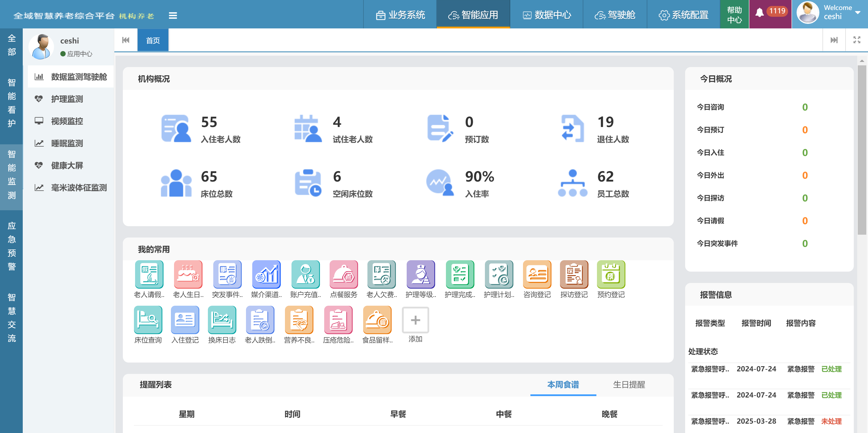
Task: Open the 驾驶舱 top menu
Action: tap(615, 15)
